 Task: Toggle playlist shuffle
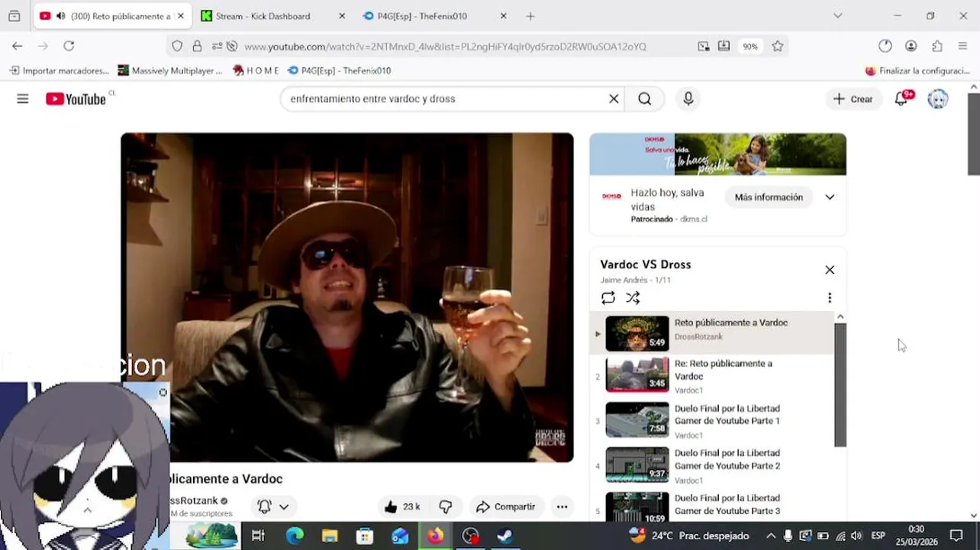[633, 298]
